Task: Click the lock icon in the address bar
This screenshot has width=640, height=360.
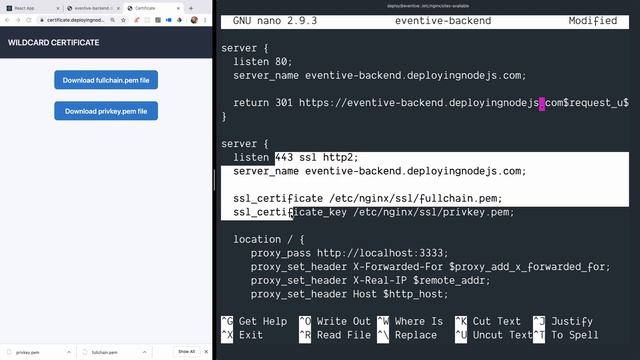Action: click(x=42, y=20)
